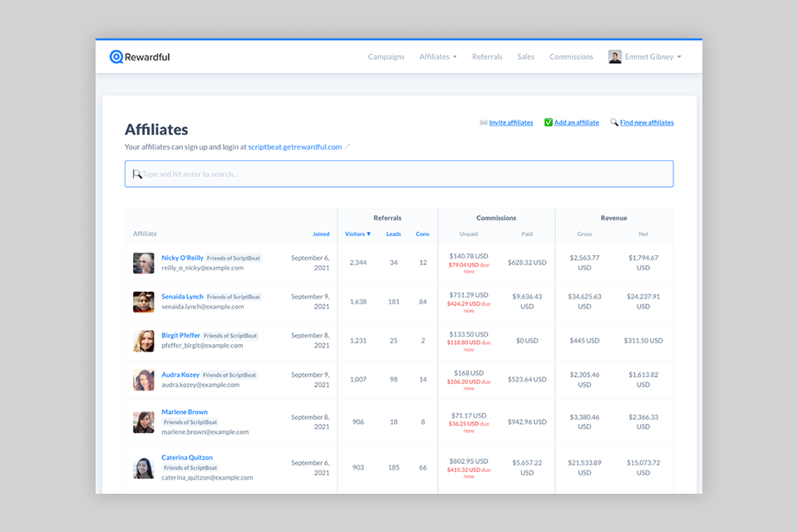Image resolution: width=798 pixels, height=532 pixels.
Task: Click the external link icon after scriptbeat.getrewardful.com
Action: click(x=347, y=146)
